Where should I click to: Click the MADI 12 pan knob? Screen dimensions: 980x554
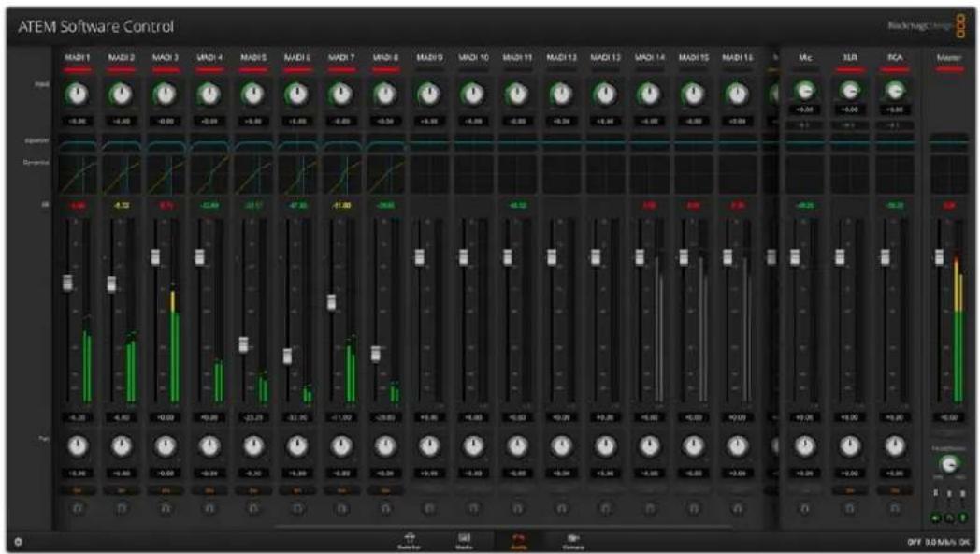(x=561, y=445)
